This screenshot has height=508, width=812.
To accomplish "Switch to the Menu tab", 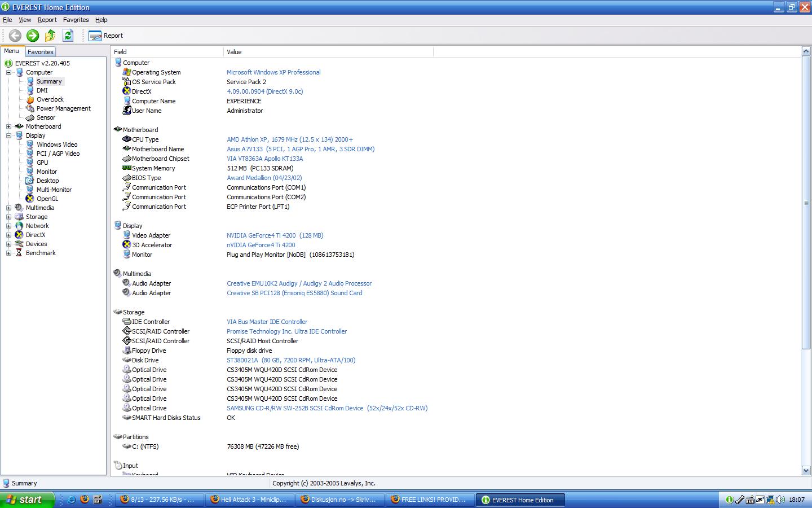I will 12,51.
